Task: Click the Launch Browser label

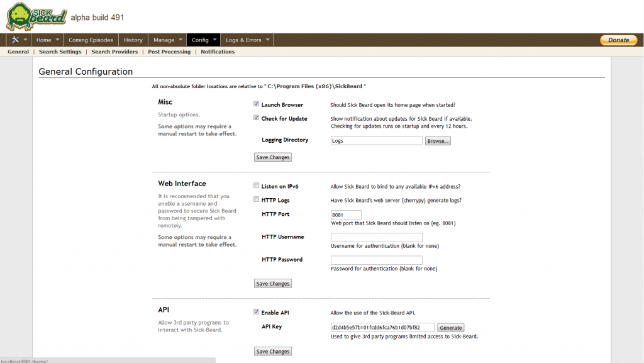Action: coord(282,104)
